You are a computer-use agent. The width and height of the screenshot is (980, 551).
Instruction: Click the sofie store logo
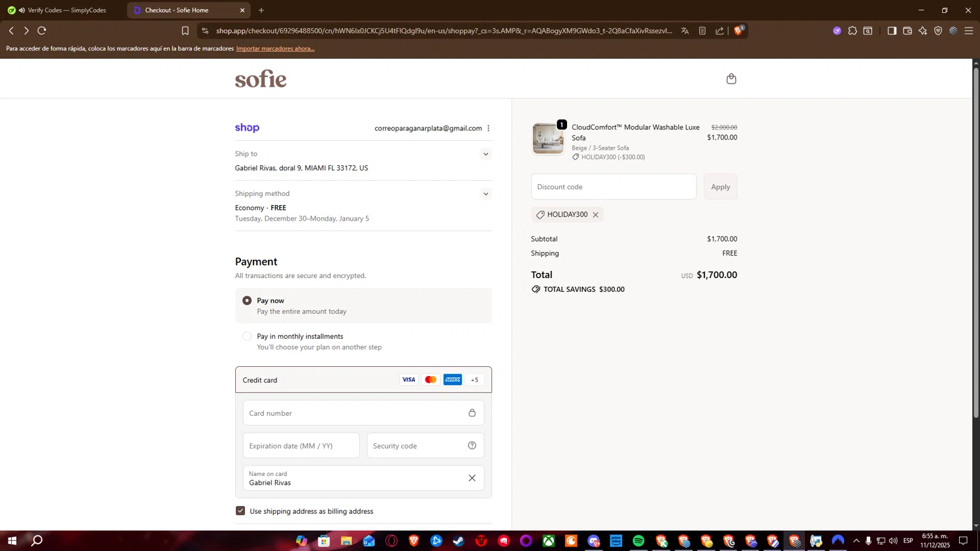[261, 79]
